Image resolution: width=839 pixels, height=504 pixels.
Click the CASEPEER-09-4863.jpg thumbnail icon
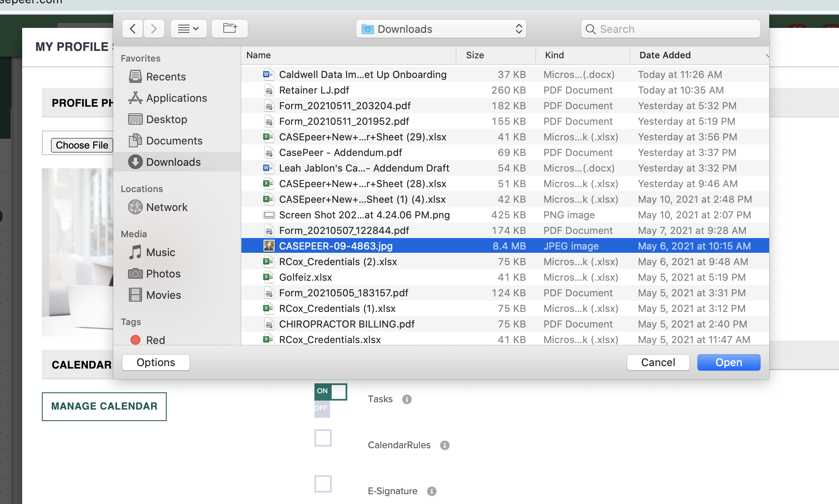(269, 246)
